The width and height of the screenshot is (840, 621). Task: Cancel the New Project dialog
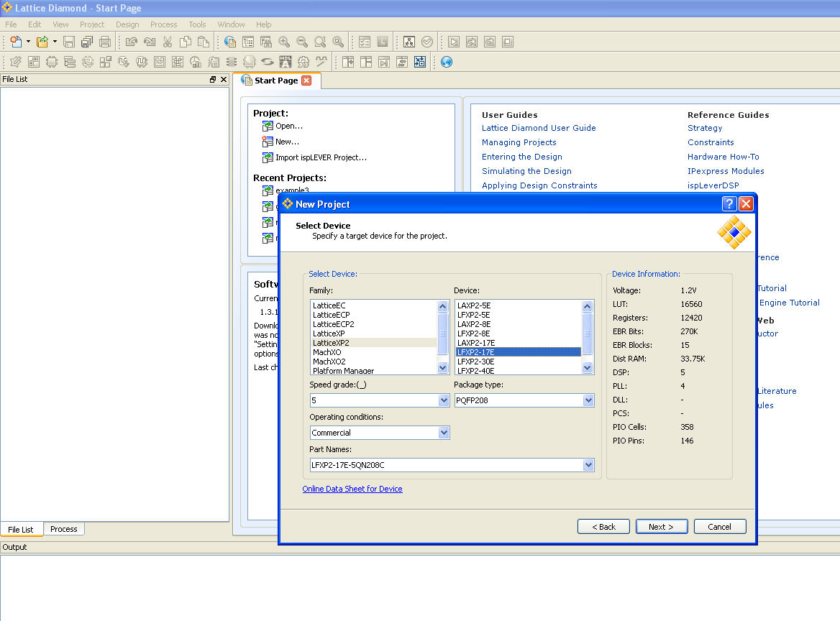[x=719, y=527]
